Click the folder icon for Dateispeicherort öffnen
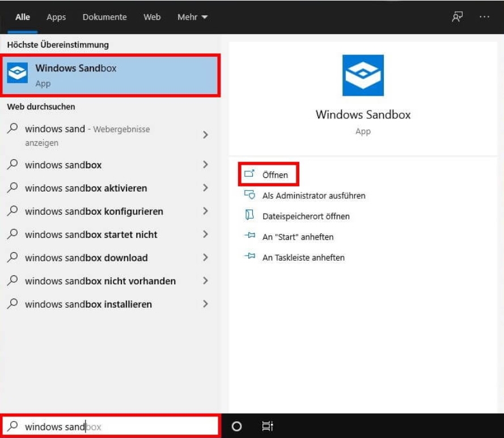The width and height of the screenshot is (504, 438). click(x=249, y=215)
